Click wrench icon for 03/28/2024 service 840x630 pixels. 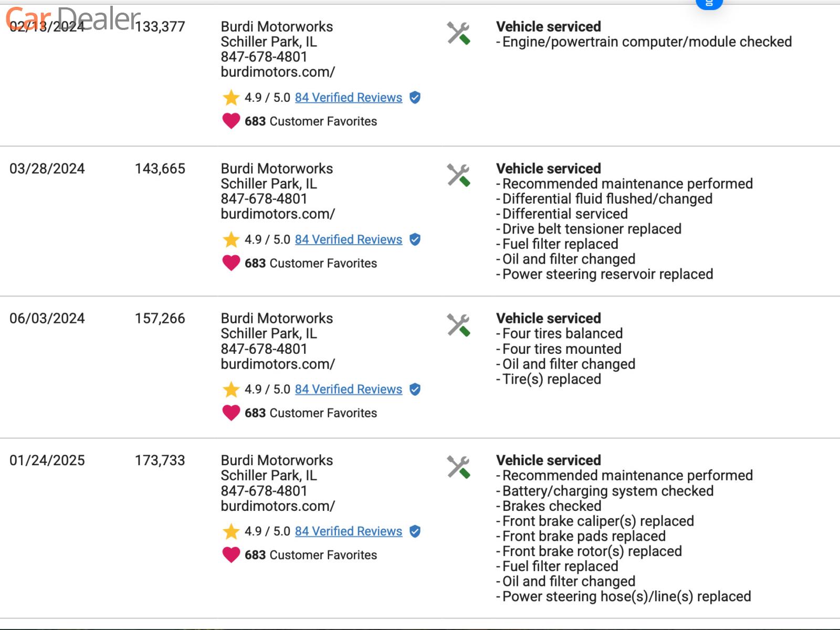[458, 175]
